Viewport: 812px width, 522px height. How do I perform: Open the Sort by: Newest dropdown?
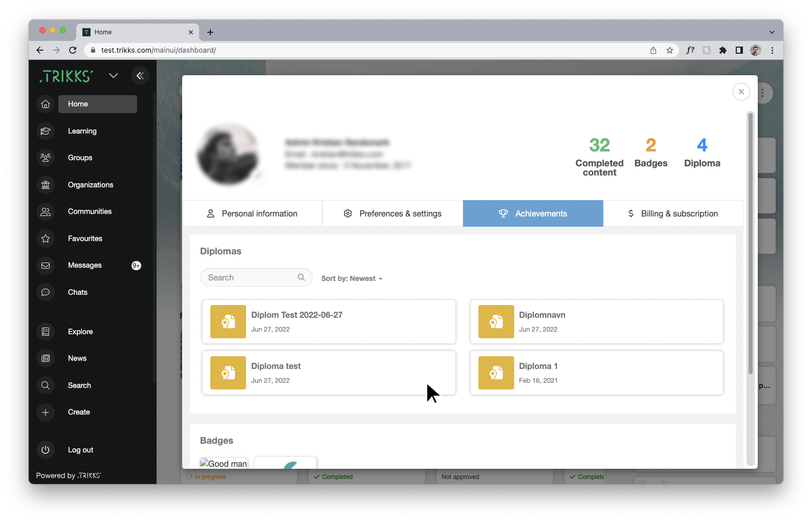[x=352, y=278]
